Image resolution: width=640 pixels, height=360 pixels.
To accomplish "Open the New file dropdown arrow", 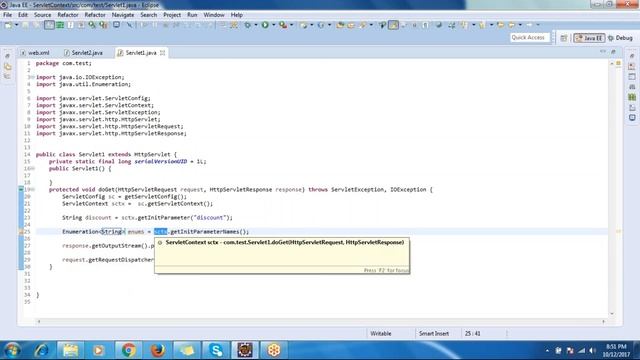I will pos(17,25).
